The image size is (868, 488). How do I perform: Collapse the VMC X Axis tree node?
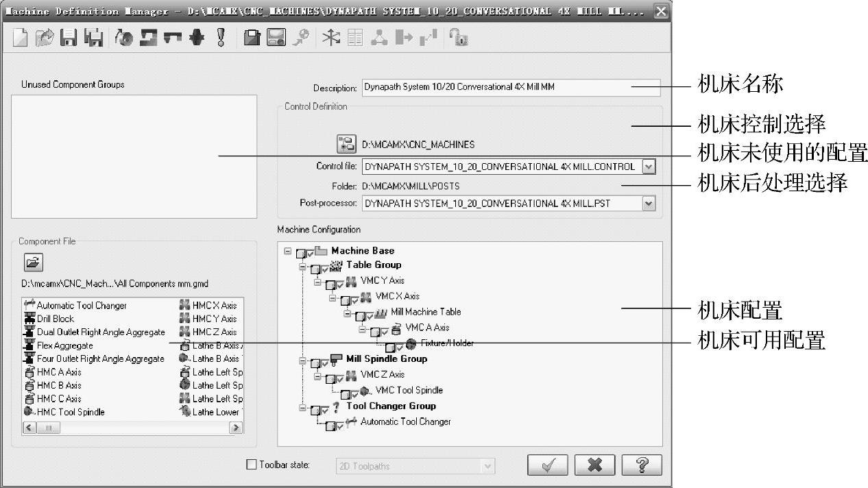point(332,297)
